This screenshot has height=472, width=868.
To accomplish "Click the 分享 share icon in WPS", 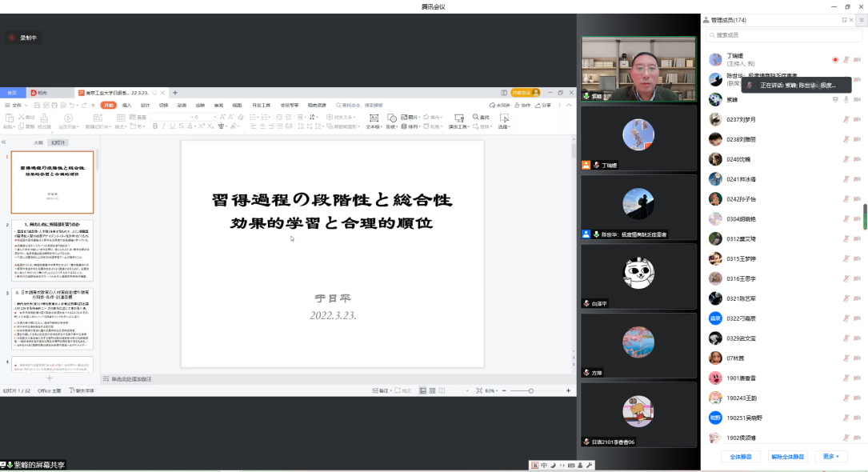I will (x=543, y=105).
